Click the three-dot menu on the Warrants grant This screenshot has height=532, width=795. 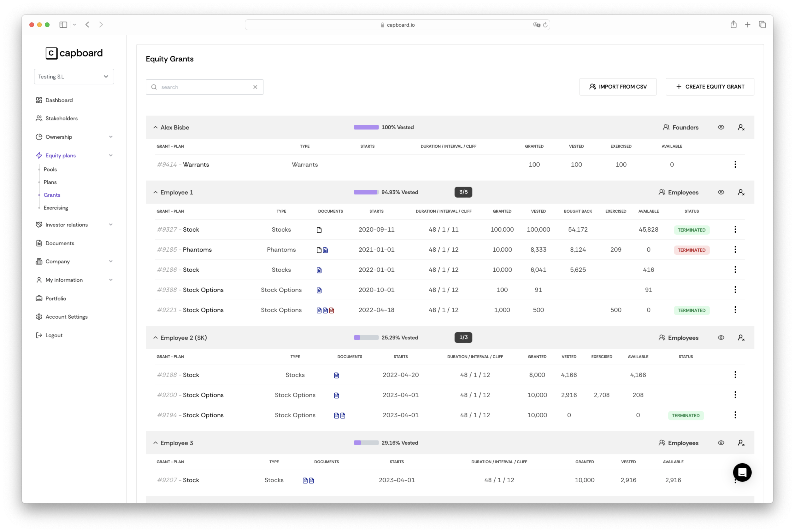coord(735,164)
